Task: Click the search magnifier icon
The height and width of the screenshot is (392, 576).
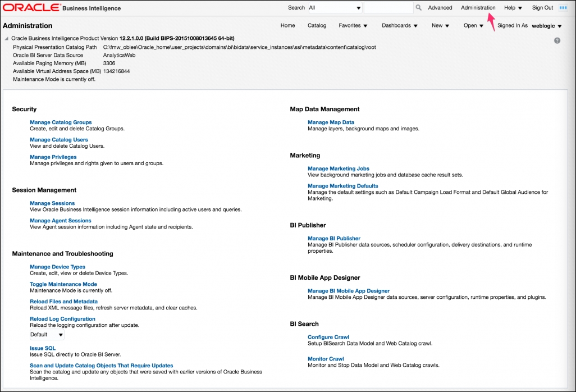Action: [418, 7]
